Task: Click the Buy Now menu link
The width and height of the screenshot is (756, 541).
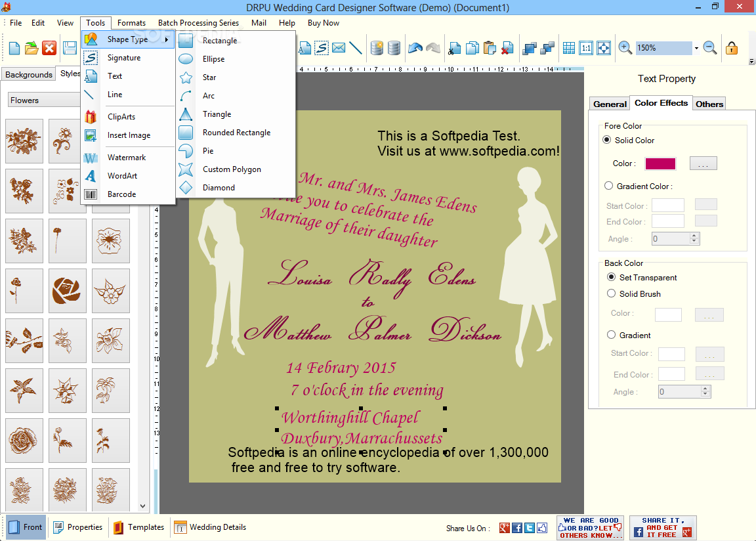Action: [x=323, y=23]
